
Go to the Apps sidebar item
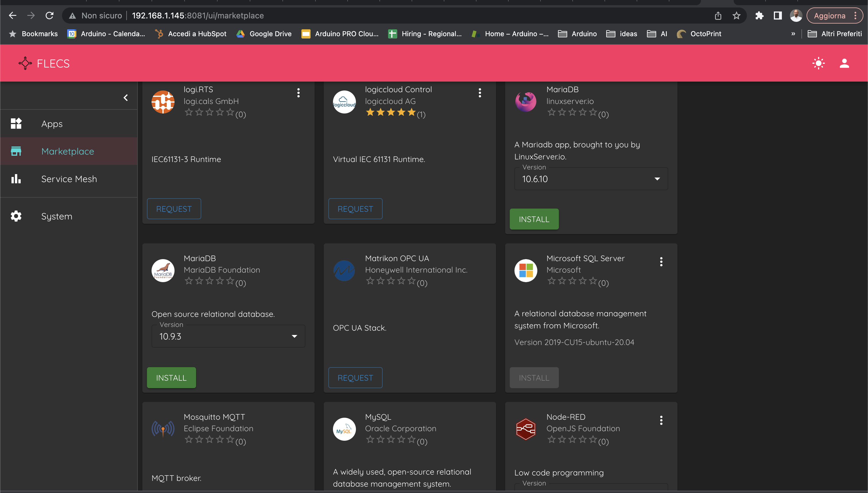[x=52, y=124]
